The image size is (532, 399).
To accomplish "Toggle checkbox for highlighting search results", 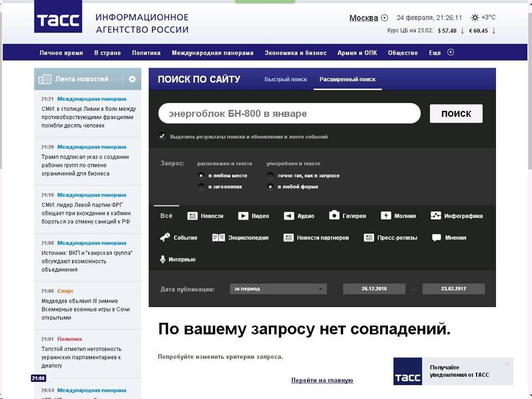I will click(162, 136).
